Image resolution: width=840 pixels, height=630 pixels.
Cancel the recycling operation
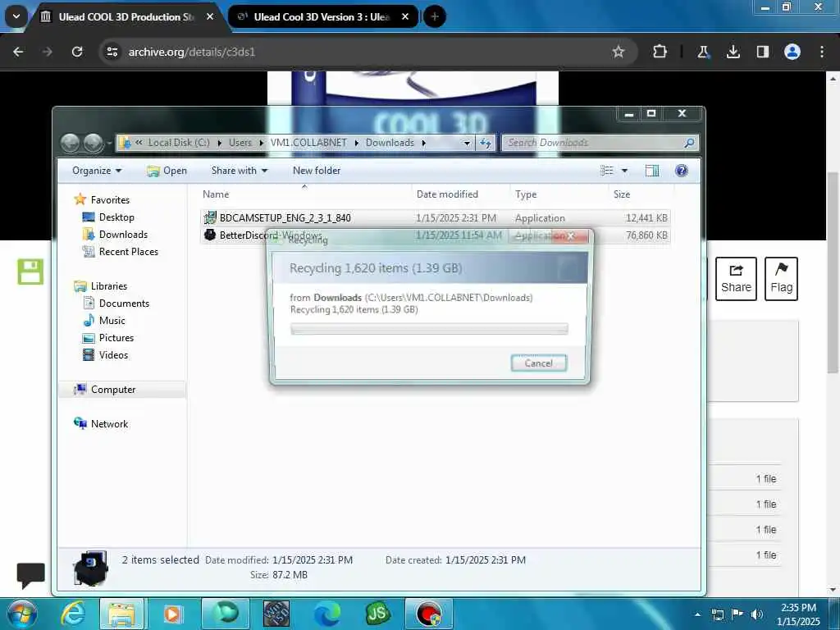click(538, 363)
